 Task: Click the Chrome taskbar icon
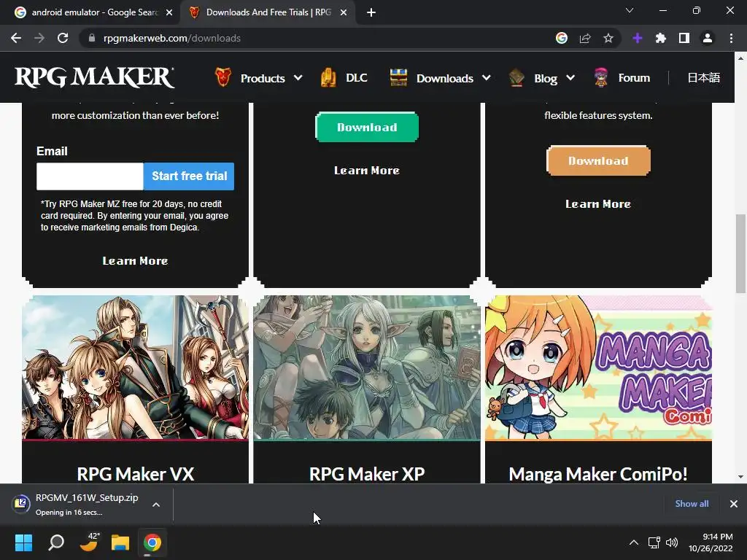[x=152, y=542]
